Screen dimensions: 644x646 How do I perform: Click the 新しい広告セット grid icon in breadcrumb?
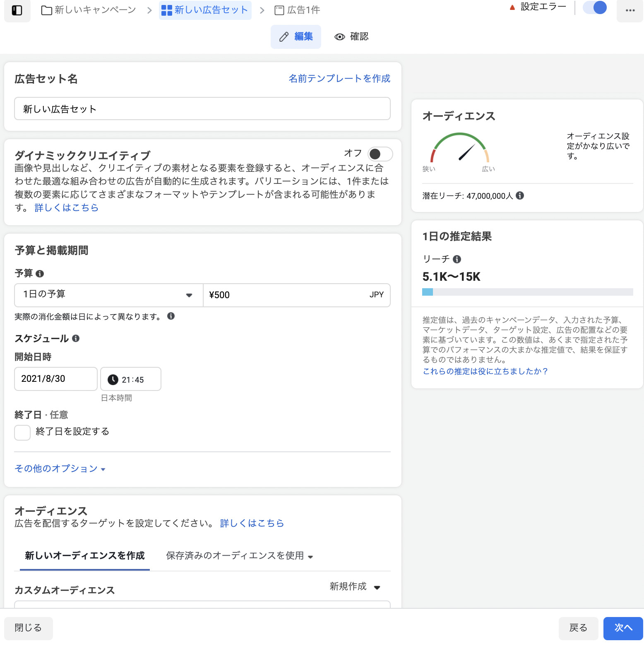[x=166, y=10]
